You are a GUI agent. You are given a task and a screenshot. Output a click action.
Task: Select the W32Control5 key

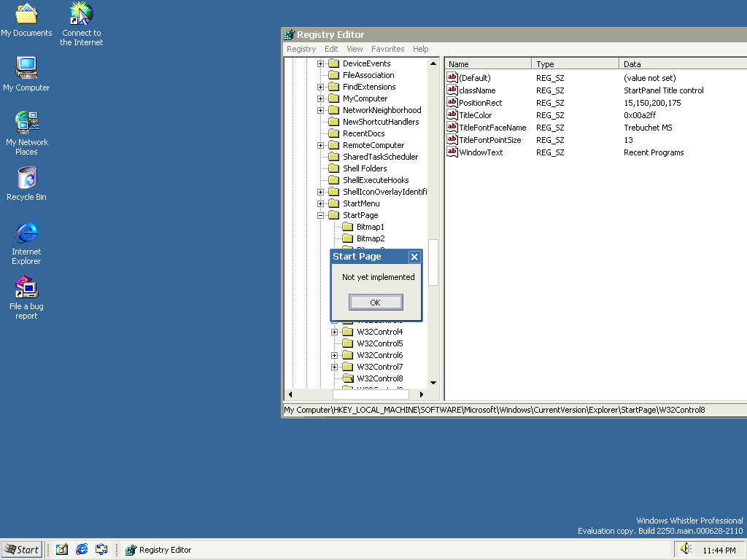tap(379, 343)
